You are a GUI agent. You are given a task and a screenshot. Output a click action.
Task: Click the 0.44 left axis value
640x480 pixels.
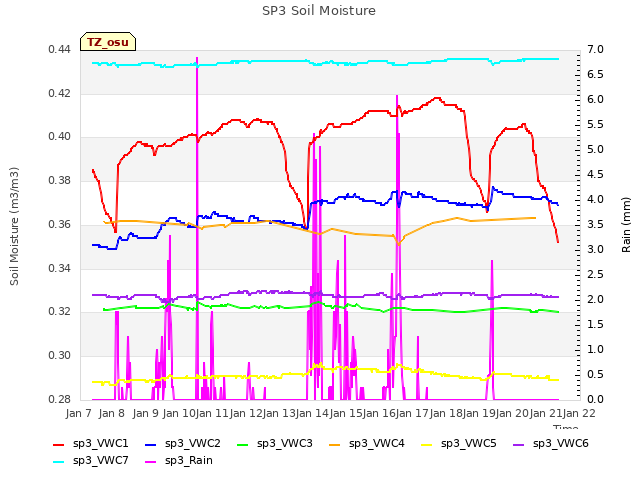(60, 50)
